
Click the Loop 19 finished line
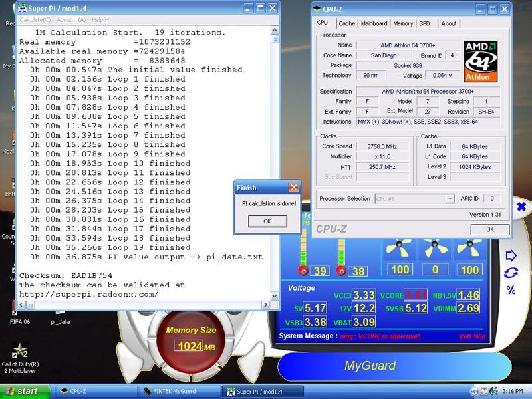110,247
